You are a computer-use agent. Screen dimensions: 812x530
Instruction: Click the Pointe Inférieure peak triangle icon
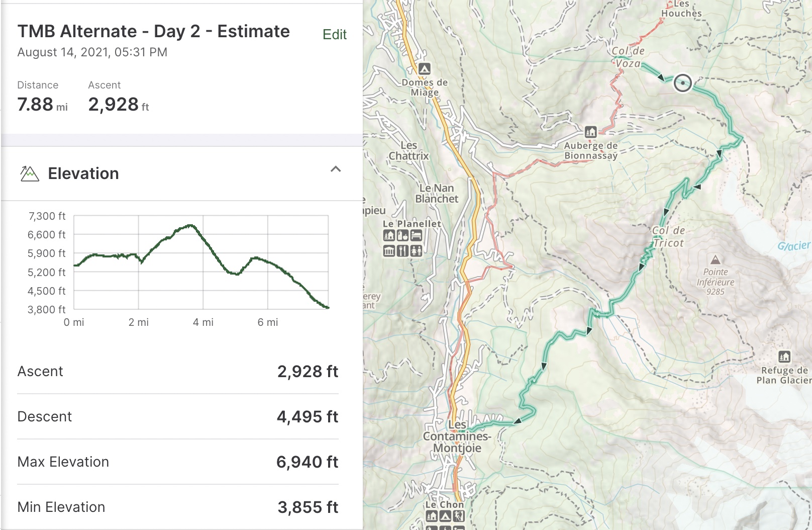pyautogui.click(x=715, y=260)
